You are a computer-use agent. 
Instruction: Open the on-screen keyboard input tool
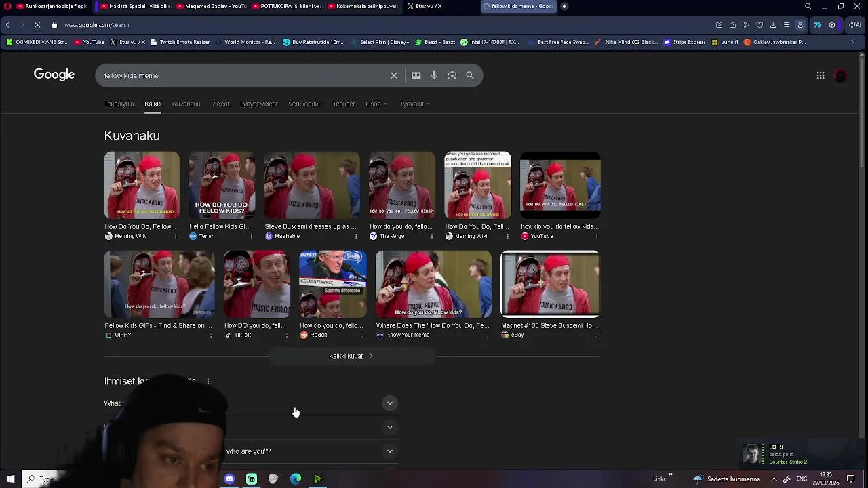(x=416, y=75)
